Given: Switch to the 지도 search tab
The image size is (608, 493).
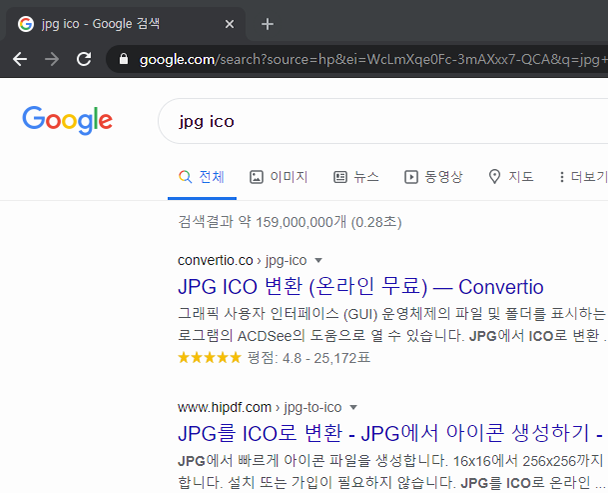Looking at the screenshot, I should pyautogui.click(x=511, y=177).
